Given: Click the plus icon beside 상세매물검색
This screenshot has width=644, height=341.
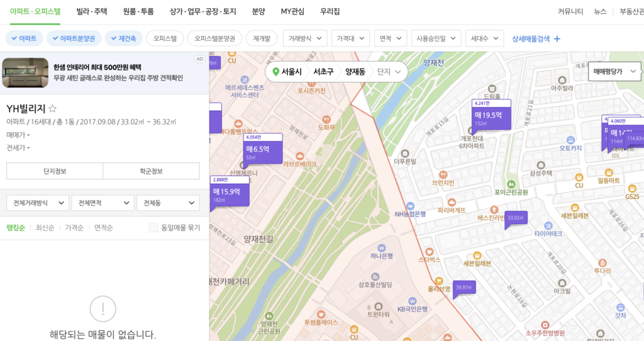Looking at the screenshot, I should [557, 38].
